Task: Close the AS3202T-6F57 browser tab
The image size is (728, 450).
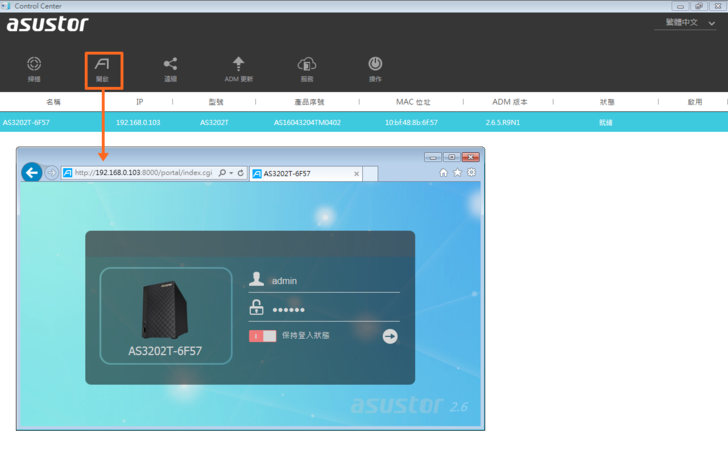Action: pyautogui.click(x=357, y=174)
